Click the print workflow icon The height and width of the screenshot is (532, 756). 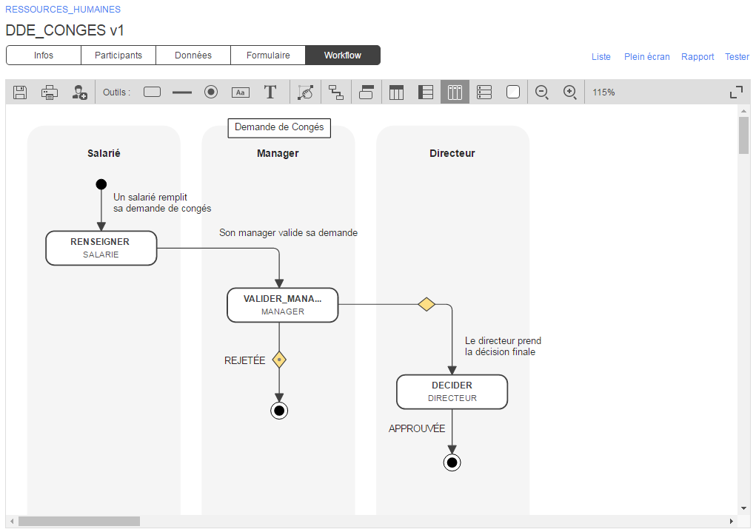(50, 92)
